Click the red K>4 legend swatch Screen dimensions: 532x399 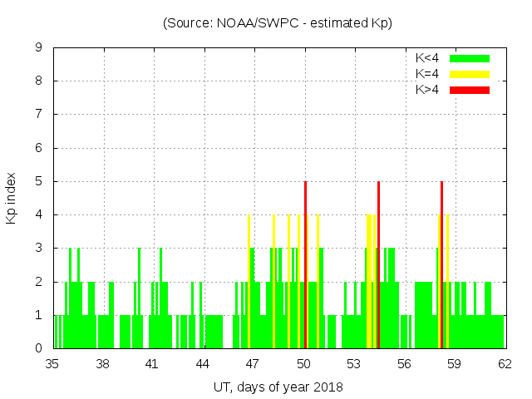tap(470, 90)
